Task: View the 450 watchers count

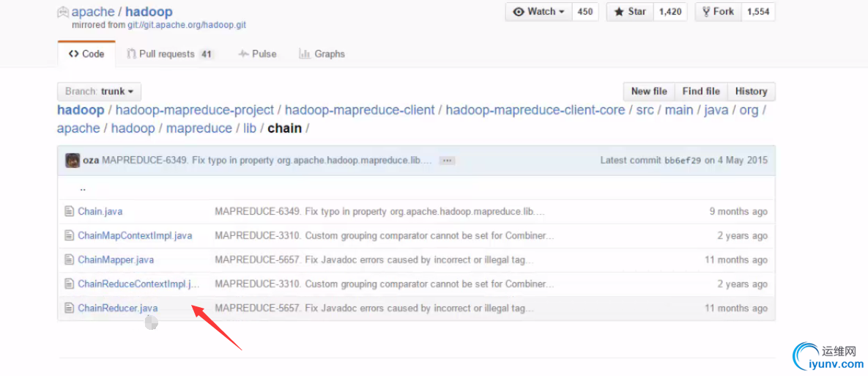Action: click(x=585, y=12)
